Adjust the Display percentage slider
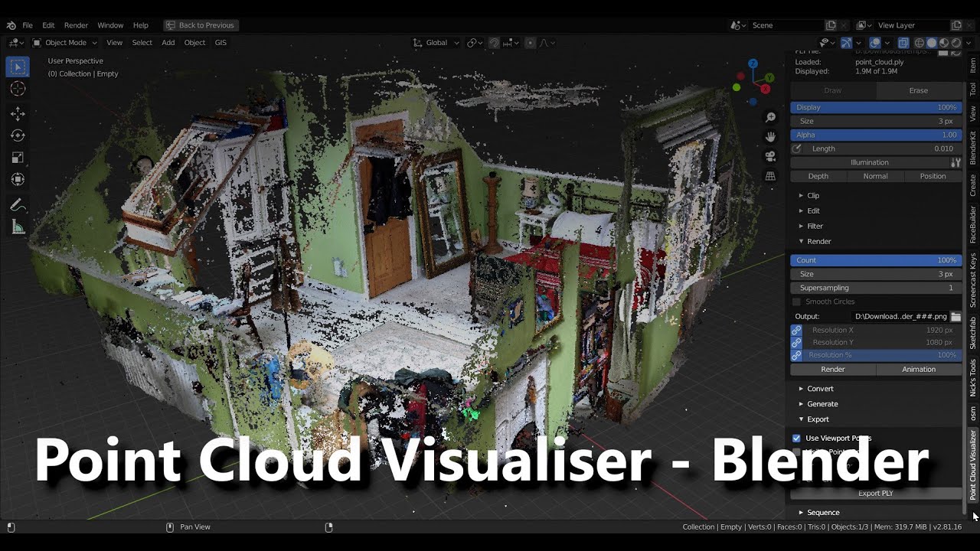Image resolution: width=980 pixels, height=551 pixels. (x=876, y=107)
